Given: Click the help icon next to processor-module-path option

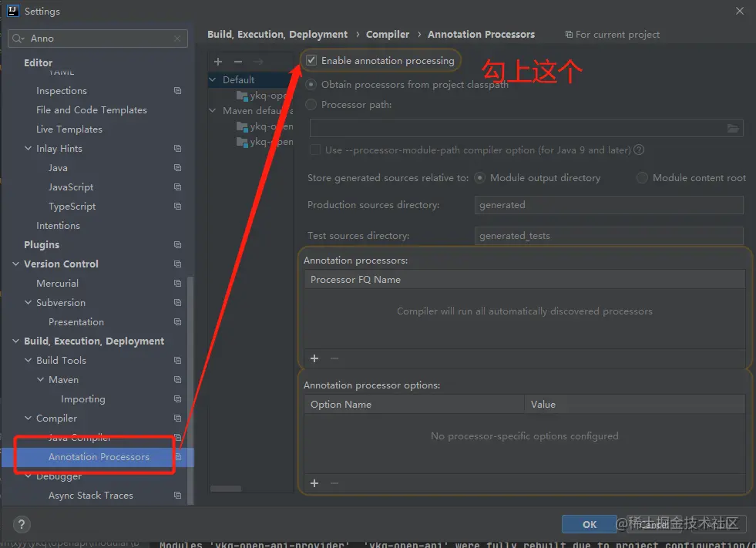Looking at the screenshot, I should (x=639, y=150).
